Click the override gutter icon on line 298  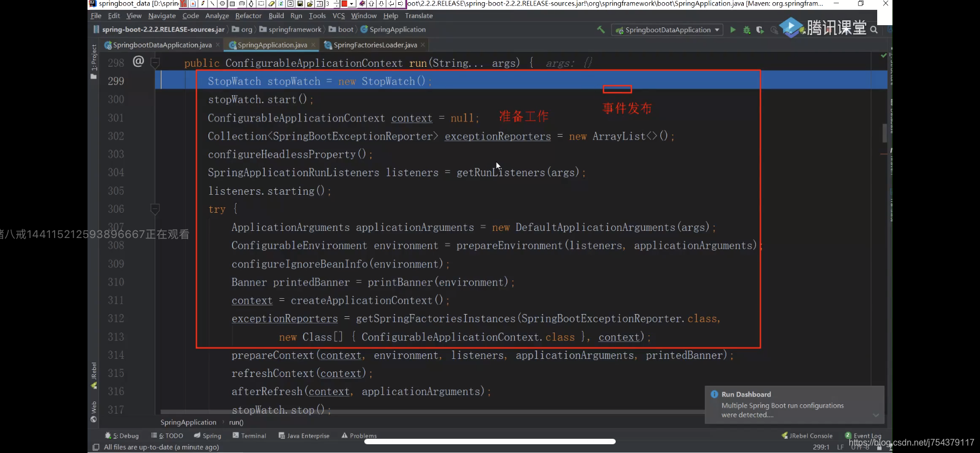click(x=138, y=61)
